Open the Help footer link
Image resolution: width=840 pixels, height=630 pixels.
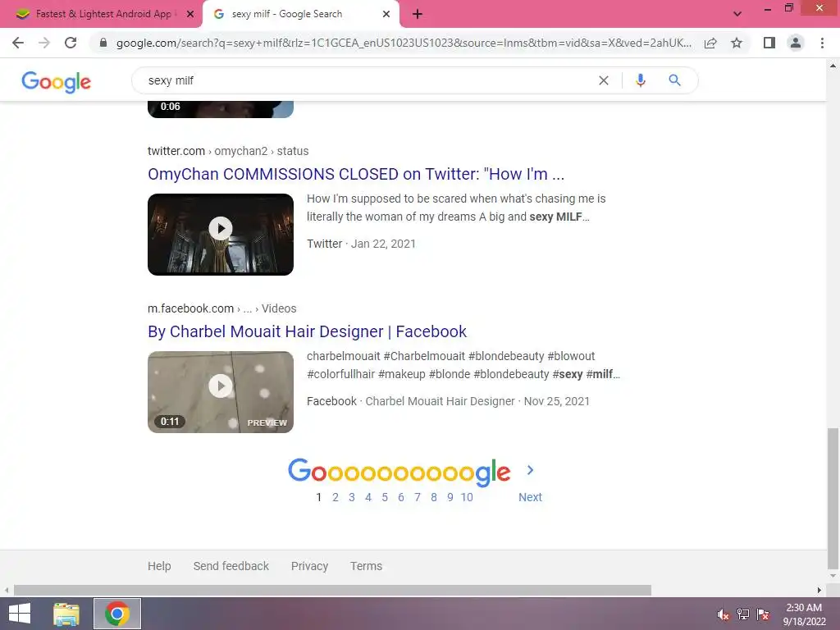(159, 566)
